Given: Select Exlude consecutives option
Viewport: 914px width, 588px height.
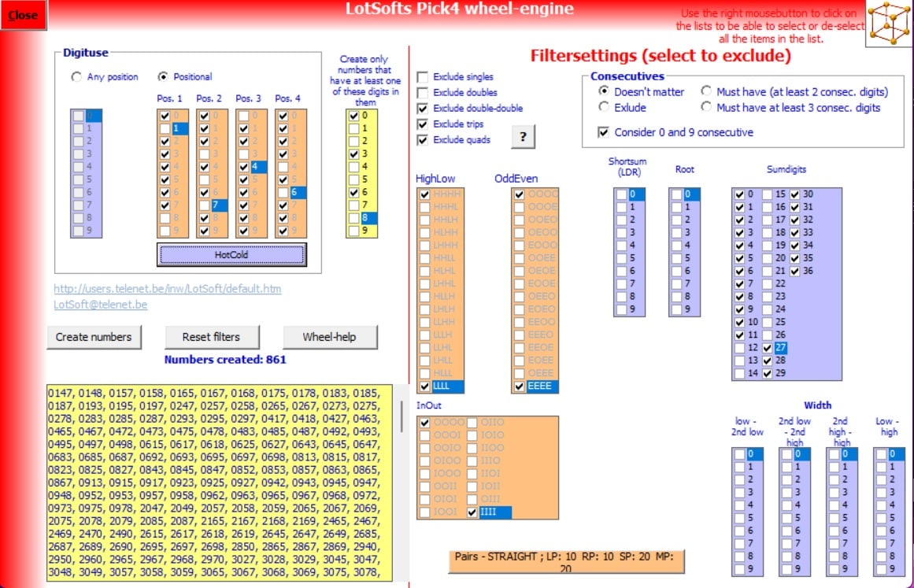Looking at the screenshot, I should click(604, 106).
